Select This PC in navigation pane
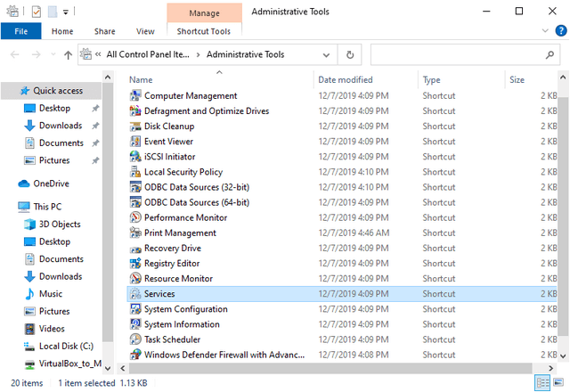 (47, 207)
